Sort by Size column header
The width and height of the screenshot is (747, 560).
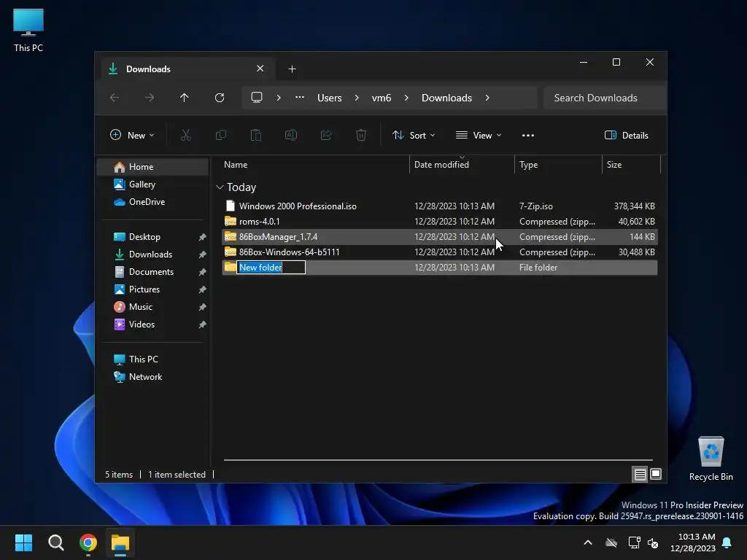click(632, 164)
